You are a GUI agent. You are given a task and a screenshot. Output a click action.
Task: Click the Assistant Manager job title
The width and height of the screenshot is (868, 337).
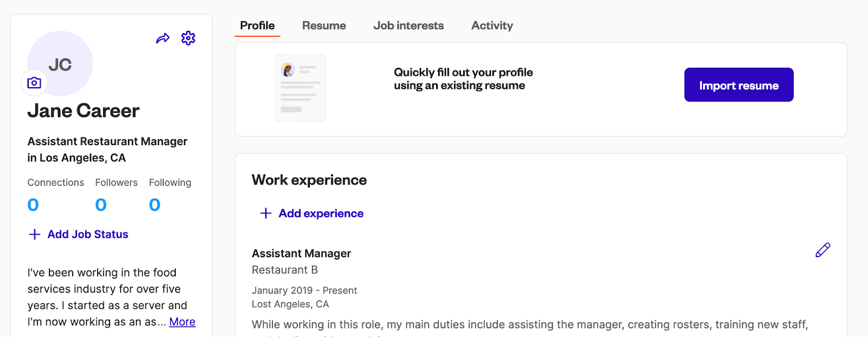pyautogui.click(x=301, y=254)
